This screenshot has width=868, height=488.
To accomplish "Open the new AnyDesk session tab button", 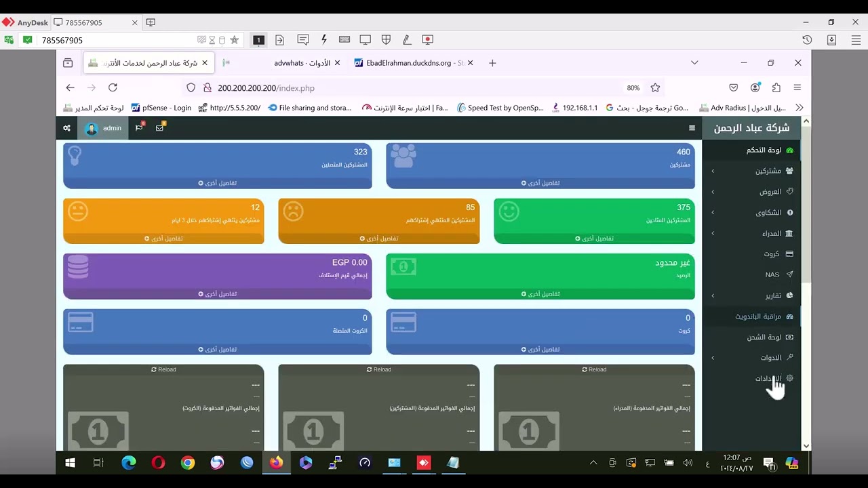I will tap(151, 22).
